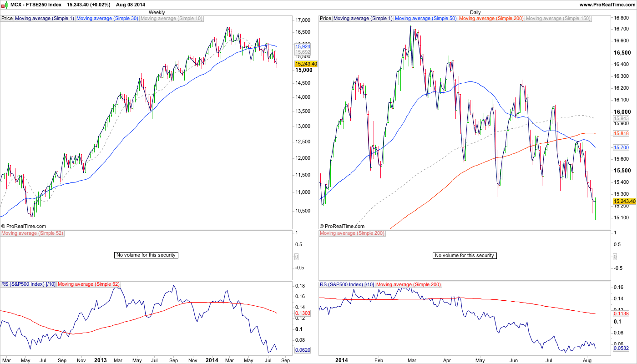Screen dimensions: 637x364
Task: Open the www.ProRealTime.com link
Action: [607, 4]
